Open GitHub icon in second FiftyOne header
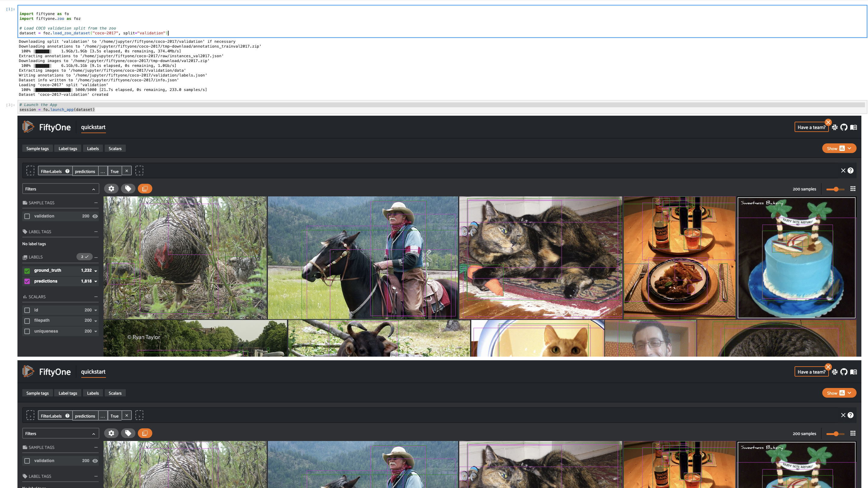Image resolution: width=868 pixels, height=488 pixels. 843,372
